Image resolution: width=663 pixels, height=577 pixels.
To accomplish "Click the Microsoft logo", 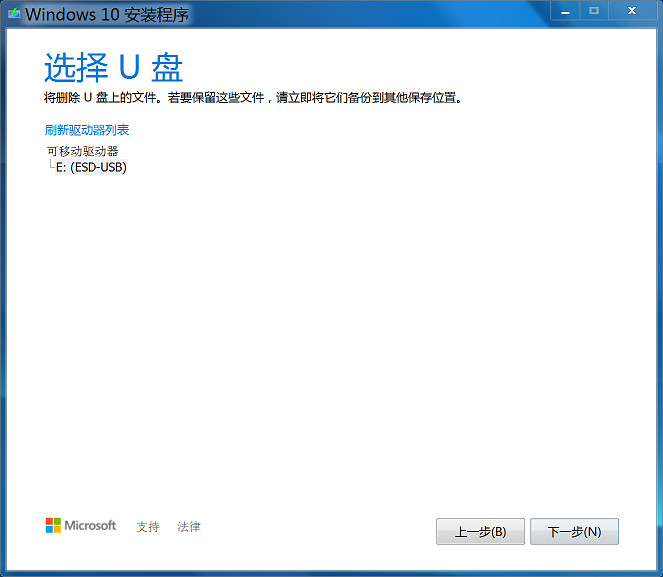I will pos(81,525).
